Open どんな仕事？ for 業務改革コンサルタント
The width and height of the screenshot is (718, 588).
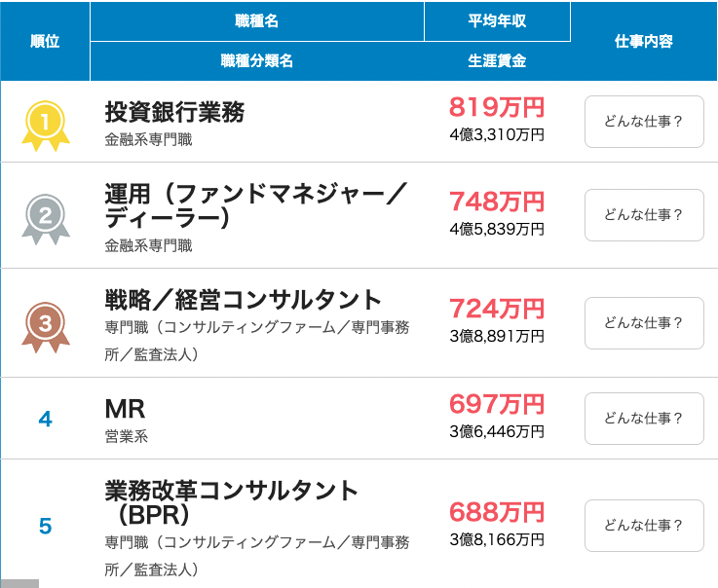tap(644, 526)
